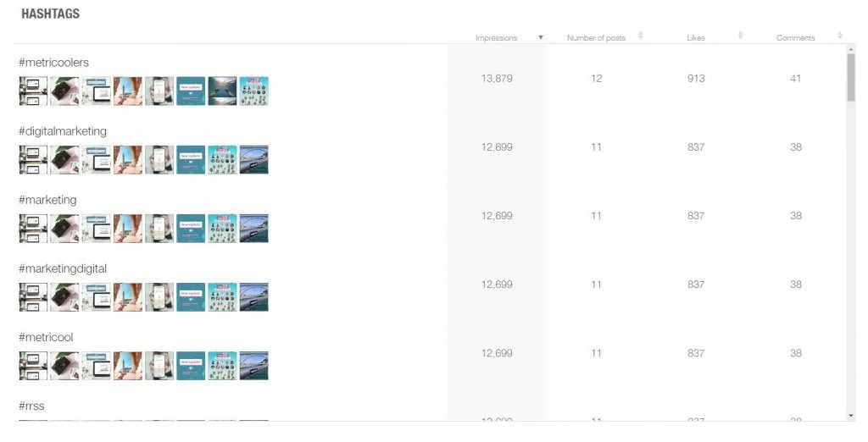Click the vertical scrollbar thumb
Image resolution: width=868 pixels, height=442 pixels.
pos(851,77)
